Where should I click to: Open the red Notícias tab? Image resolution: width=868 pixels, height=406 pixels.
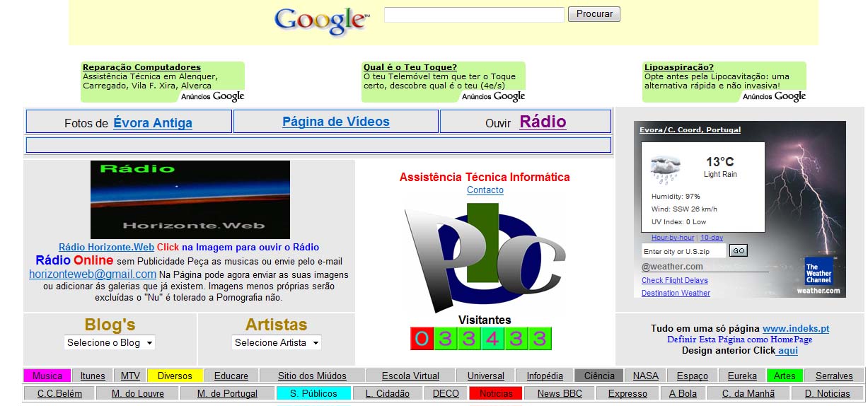click(x=495, y=393)
